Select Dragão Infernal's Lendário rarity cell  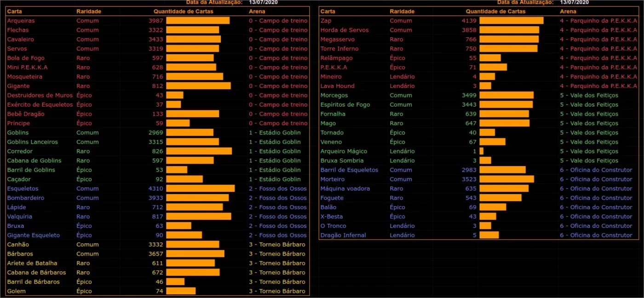(x=402, y=235)
